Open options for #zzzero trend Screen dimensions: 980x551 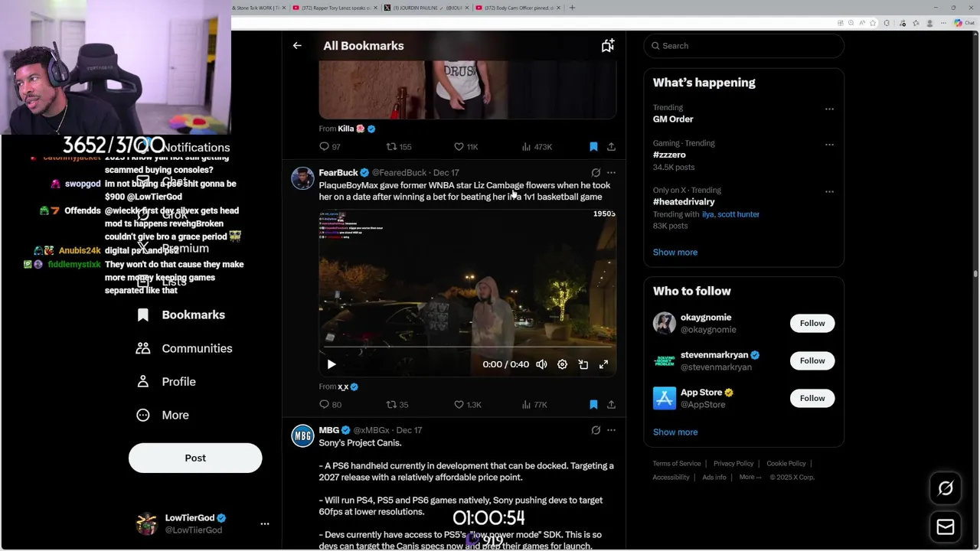[829, 144]
